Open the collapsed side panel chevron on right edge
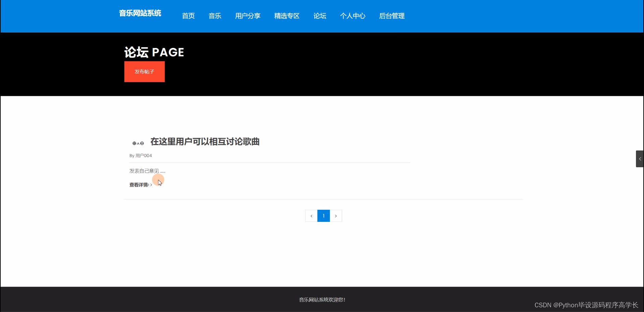 point(640,159)
